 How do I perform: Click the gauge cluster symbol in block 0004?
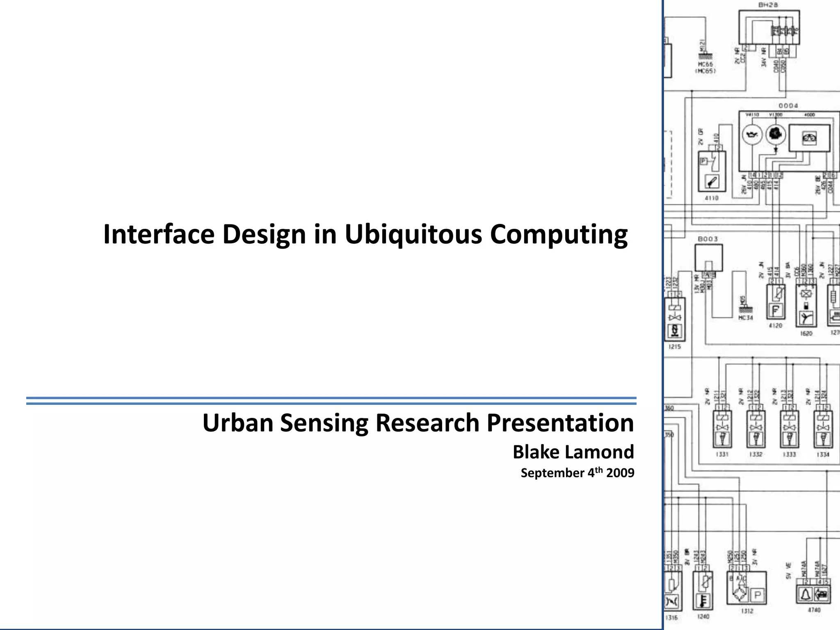[810, 138]
